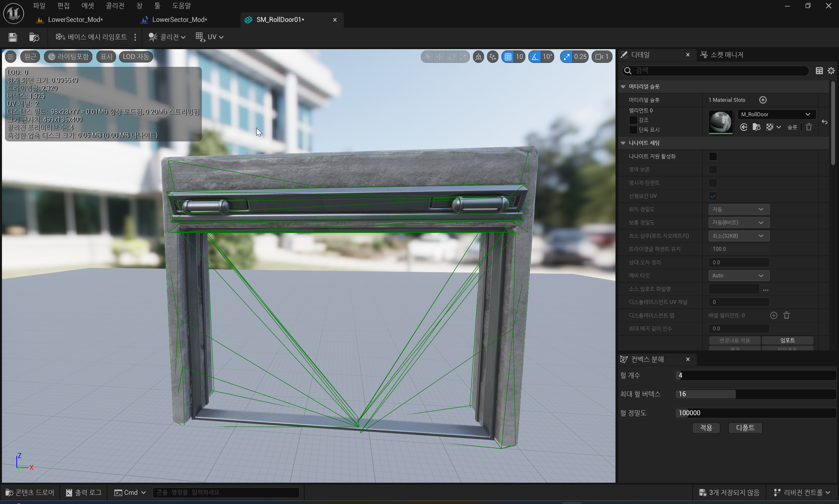Screen dimensions: 839x504
Task: Enable Nanite support checkbox
Action: click(x=712, y=156)
